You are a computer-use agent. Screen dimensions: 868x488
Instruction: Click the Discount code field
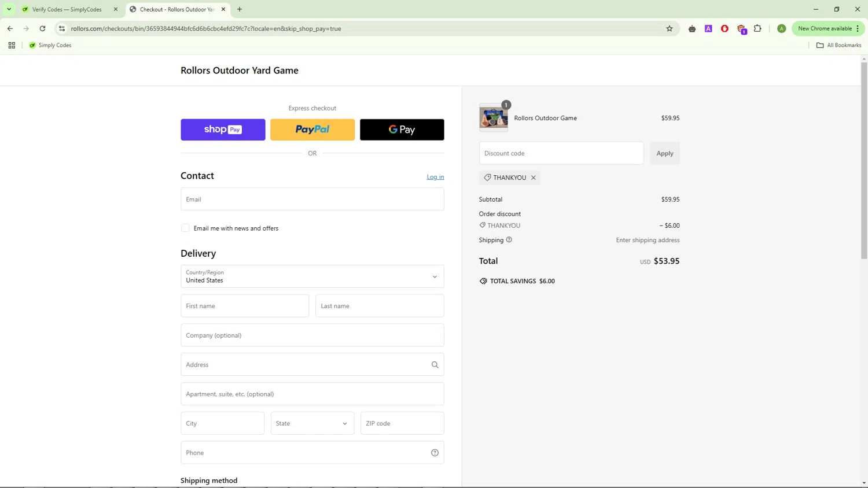[561, 153]
